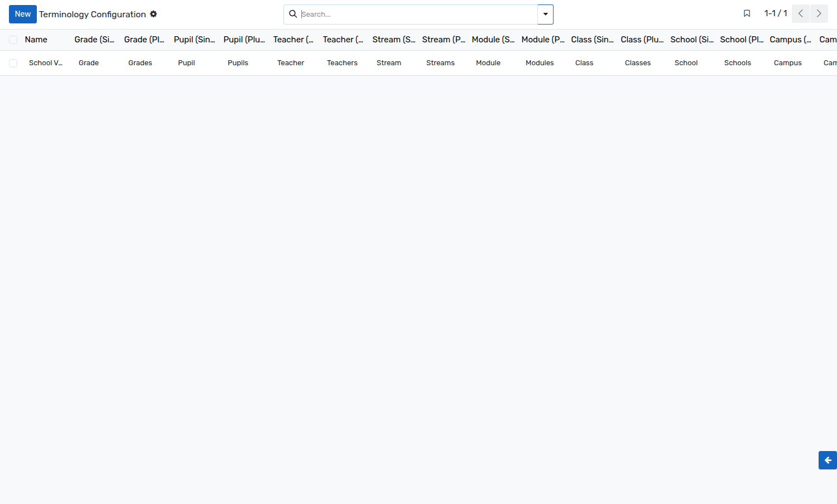Click the blue back arrow button
837x504 pixels.
(828, 460)
